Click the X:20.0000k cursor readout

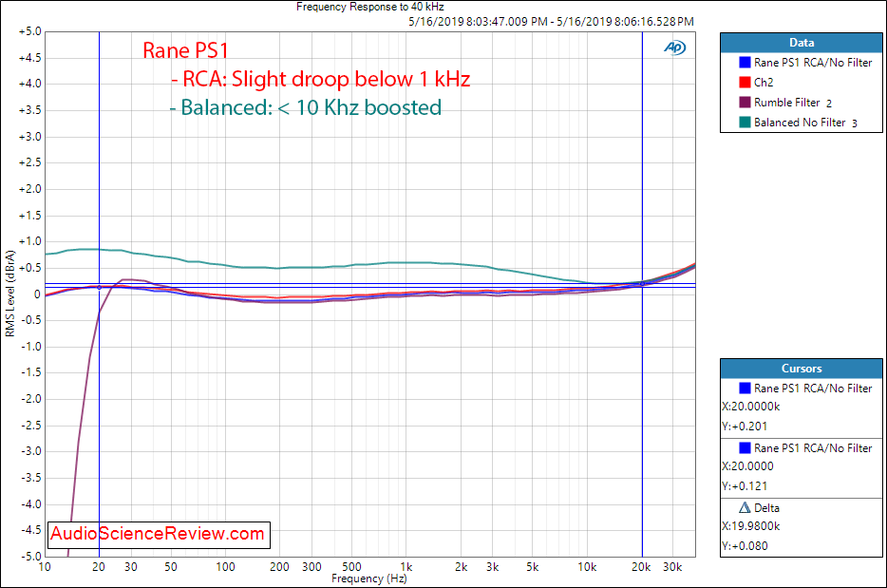click(x=750, y=407)
